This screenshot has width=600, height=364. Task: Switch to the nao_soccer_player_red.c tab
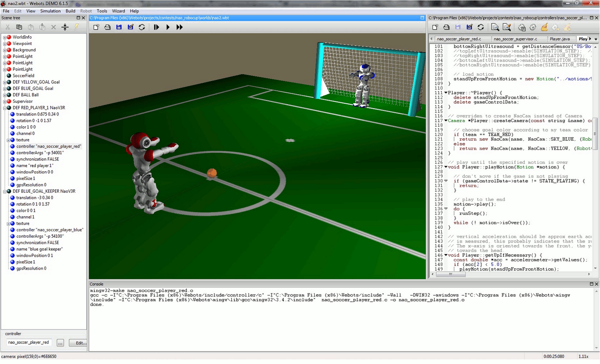pyautogui.click(x=459, y=39)
